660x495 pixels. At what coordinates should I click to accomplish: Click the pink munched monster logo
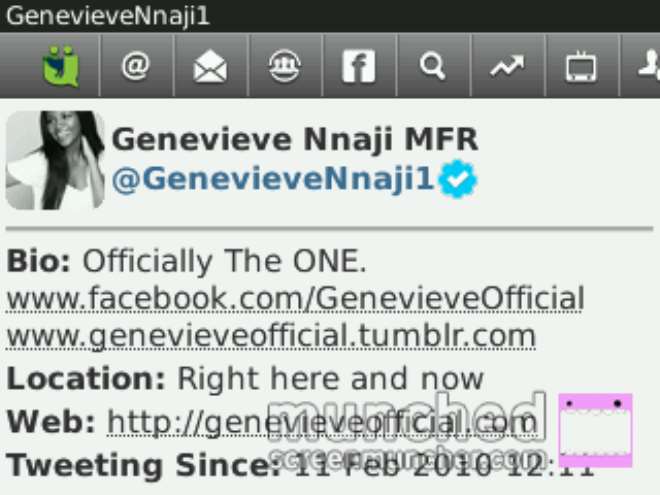(x=595, y=430)
